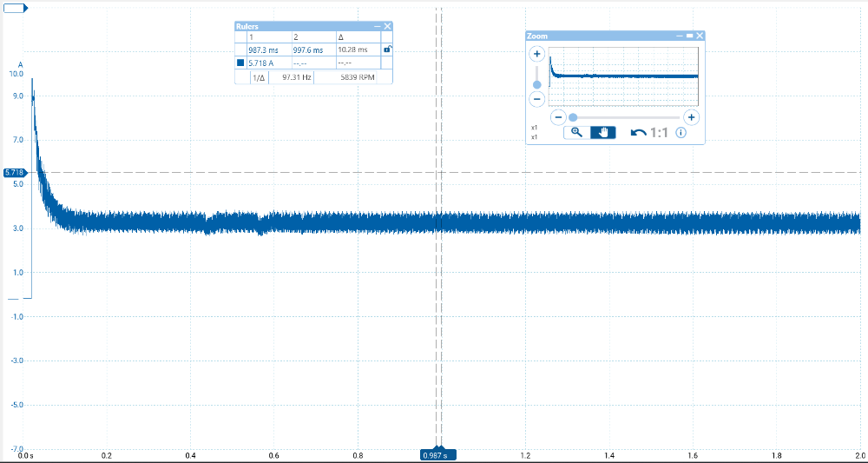This screenshot has width=868, height=463.
Task: Click the vertical zoom out minus button
Action: tap(536, 98)
